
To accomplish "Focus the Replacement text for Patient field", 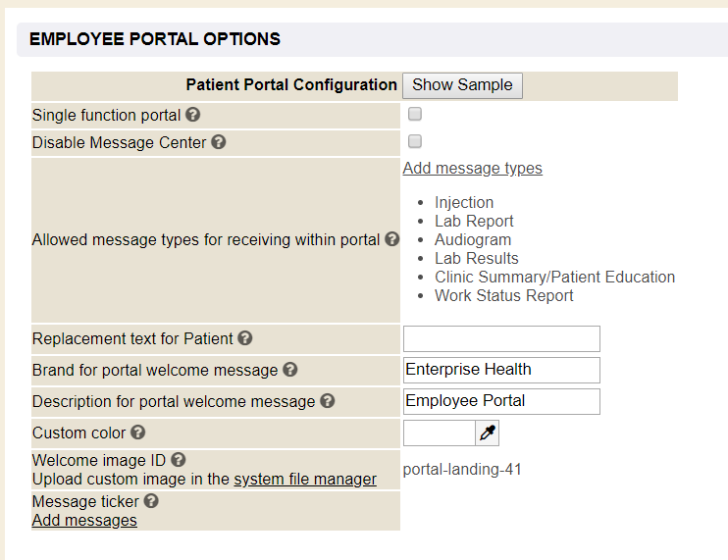I will click(x=501, y=339).
